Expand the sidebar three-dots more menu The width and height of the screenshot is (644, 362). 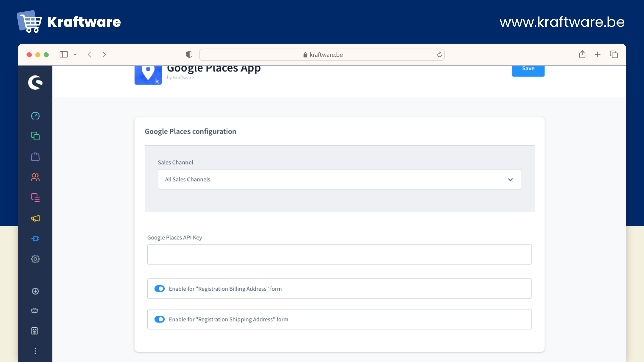pyautogui.click(x=35, y=351)
